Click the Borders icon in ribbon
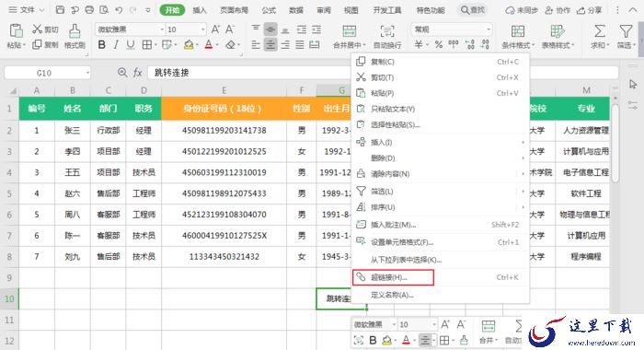 click(146, 45)
